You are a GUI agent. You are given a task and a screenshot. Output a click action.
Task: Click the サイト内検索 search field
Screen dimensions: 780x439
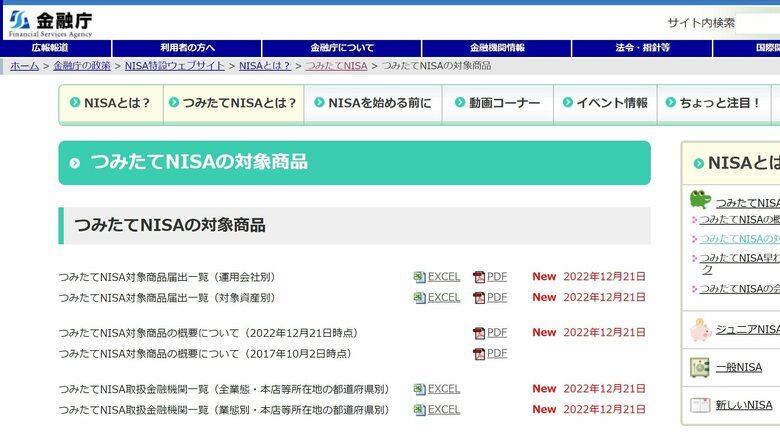[x=758, y=23]
